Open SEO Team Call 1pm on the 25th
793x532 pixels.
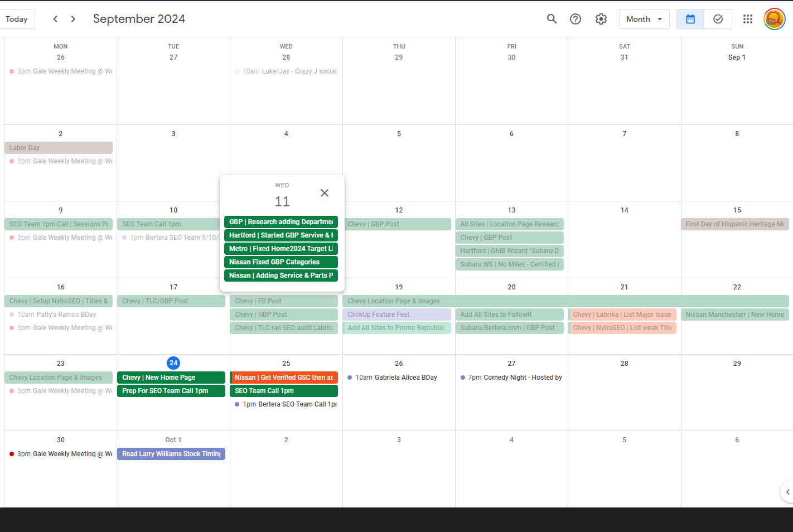point(284,391)
